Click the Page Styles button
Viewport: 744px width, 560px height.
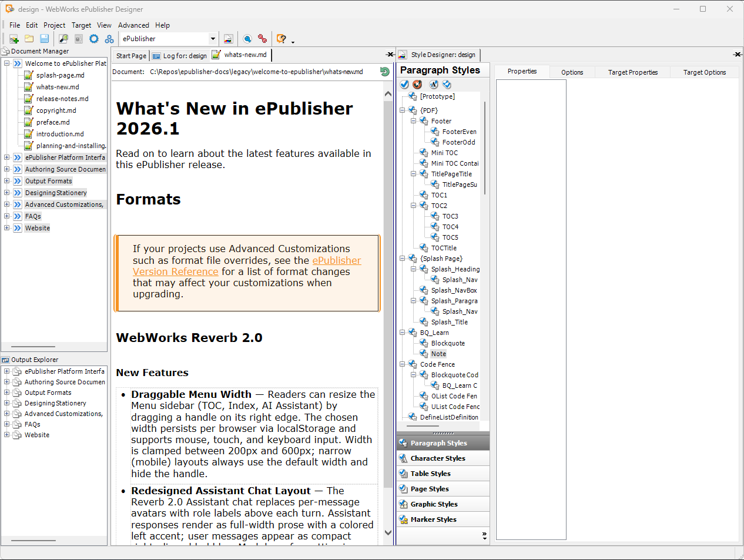coord(443,489)
